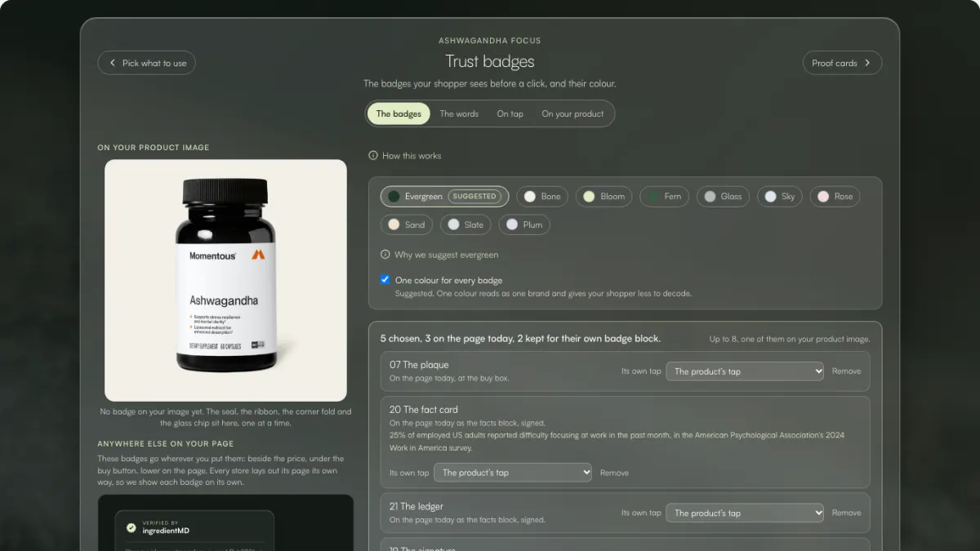Expand Why we suggest evergreen
This screenshot has height=551, width=980.
439,255
